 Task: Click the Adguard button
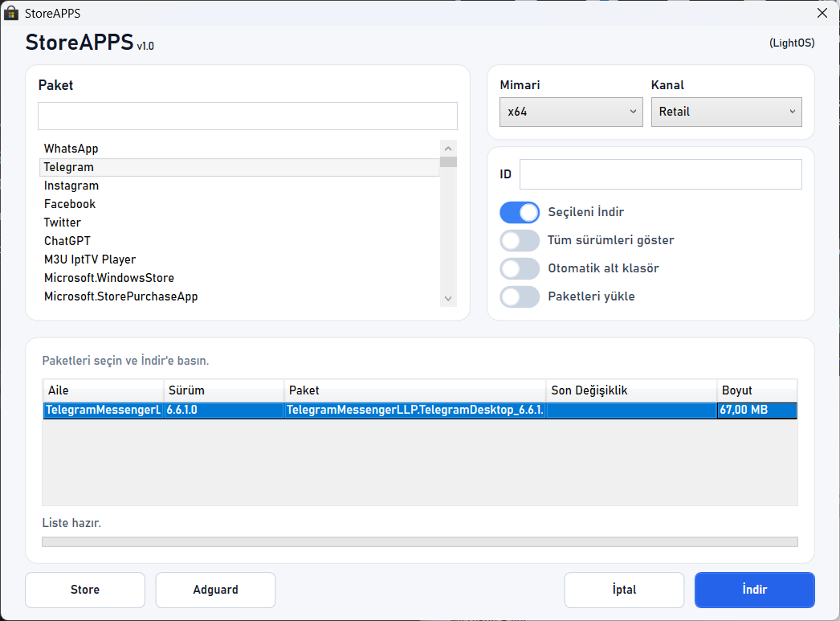click(215, 590)
